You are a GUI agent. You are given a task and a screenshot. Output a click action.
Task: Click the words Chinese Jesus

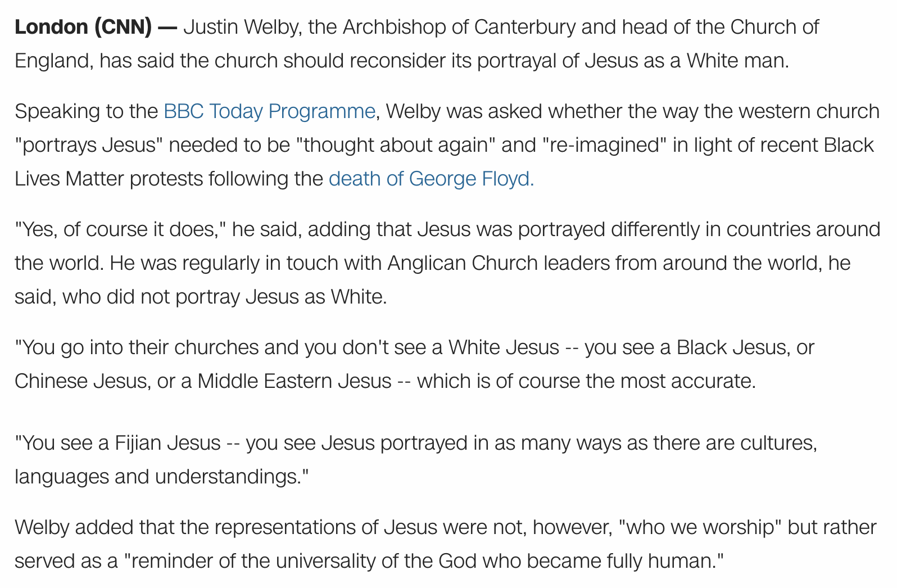pos(82,381)
